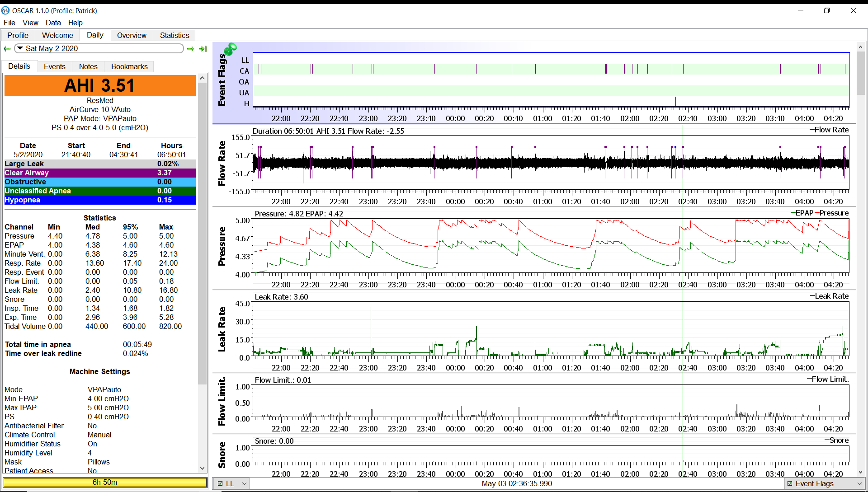Image resolution: width=868 pixels, height=492 pixels.
Task: Click OSCAR application icon in title bar
Action: coord(5,10)
